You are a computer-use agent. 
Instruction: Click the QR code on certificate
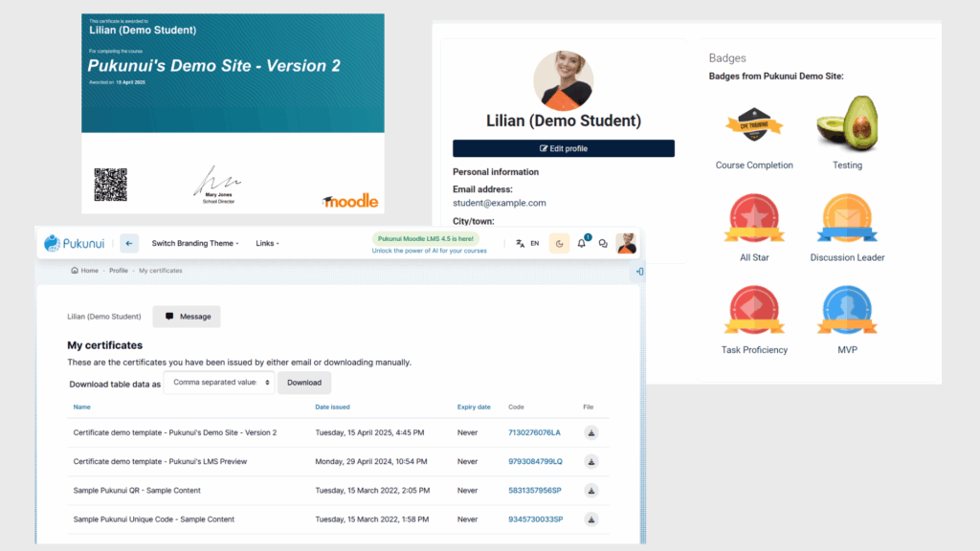111,185
